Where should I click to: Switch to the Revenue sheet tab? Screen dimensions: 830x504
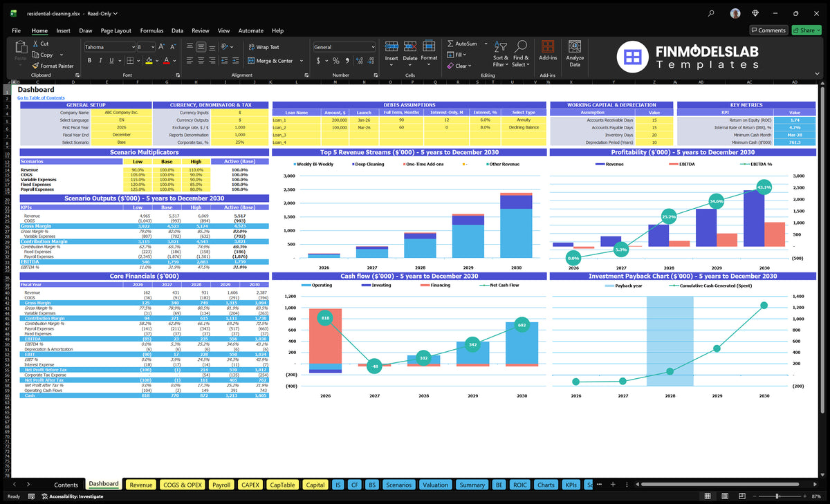141,485
